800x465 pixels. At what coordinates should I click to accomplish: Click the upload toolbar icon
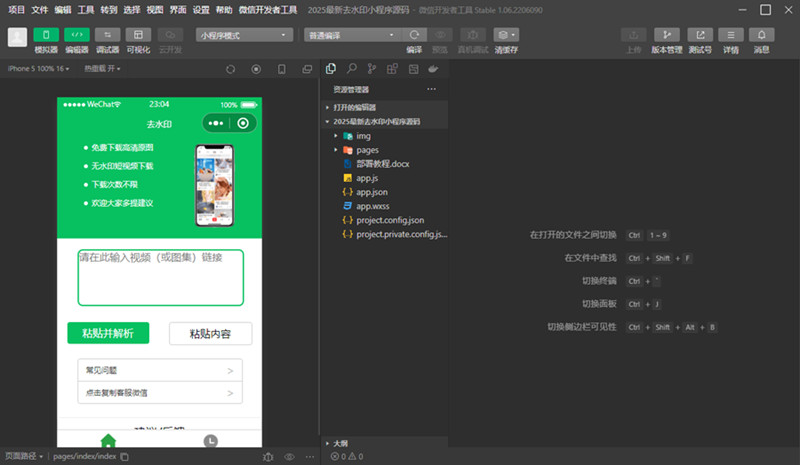point(634,35)
